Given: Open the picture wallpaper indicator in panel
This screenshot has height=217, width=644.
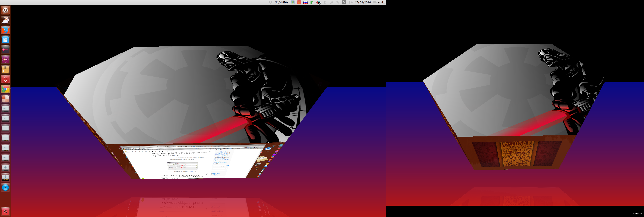Looking at the screenshot, I should (x=292, y=2).
